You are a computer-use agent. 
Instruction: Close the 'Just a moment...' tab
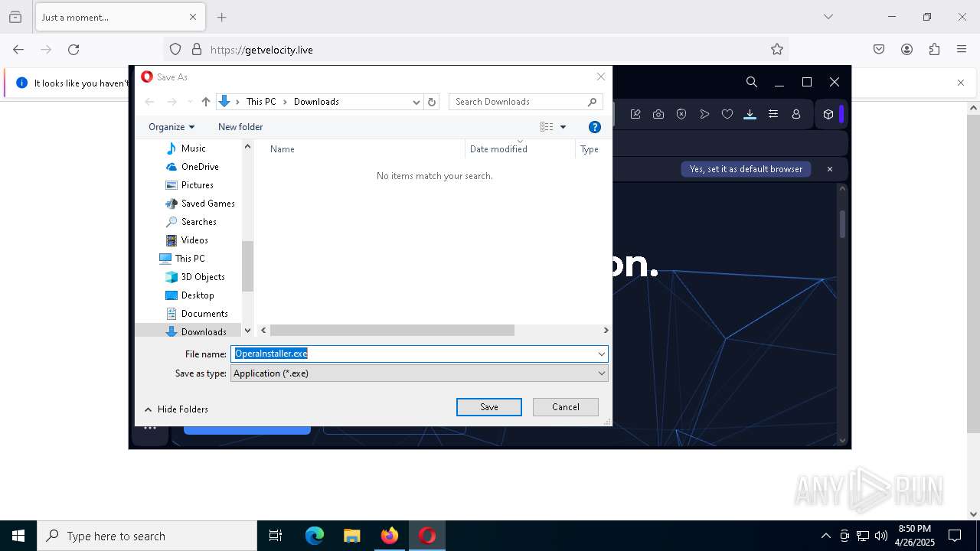pos(193,17)
